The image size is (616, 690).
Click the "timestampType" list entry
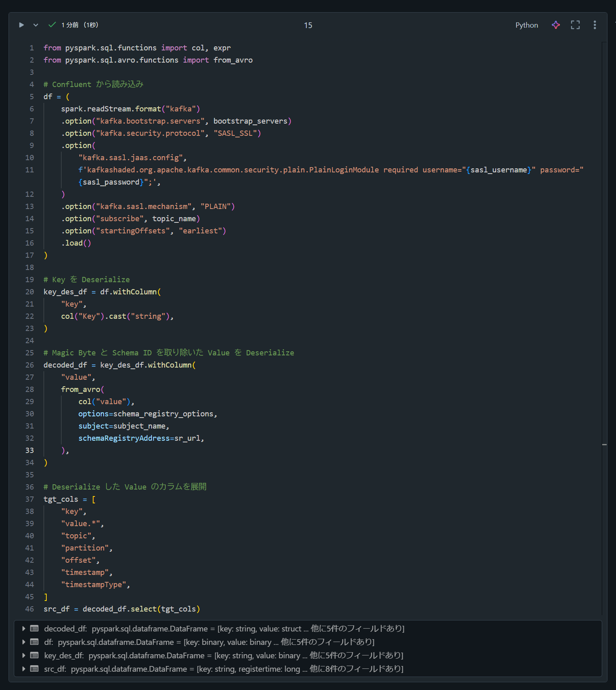[x=93, y=585]
